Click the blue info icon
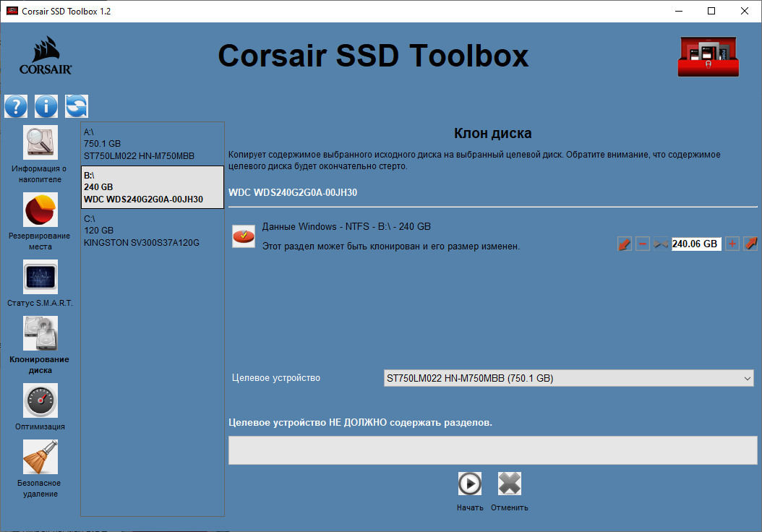Image resolution: width=762 pixels, height=532 pixels. pos(46,106)
